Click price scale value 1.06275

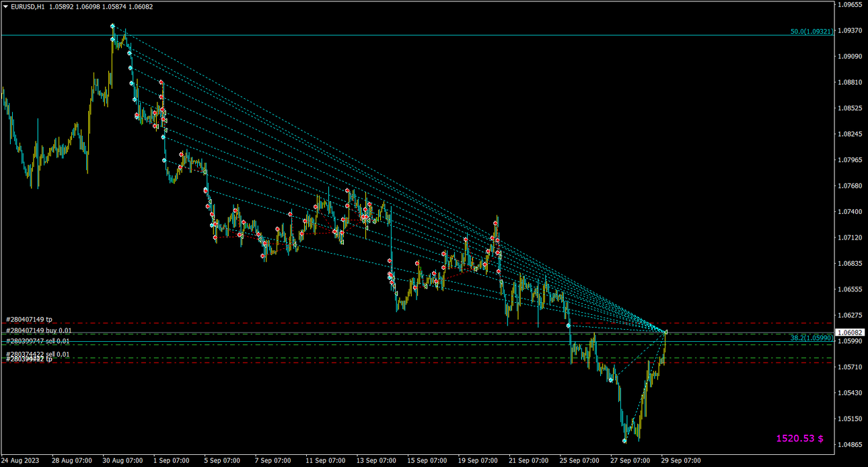(851, 315)
